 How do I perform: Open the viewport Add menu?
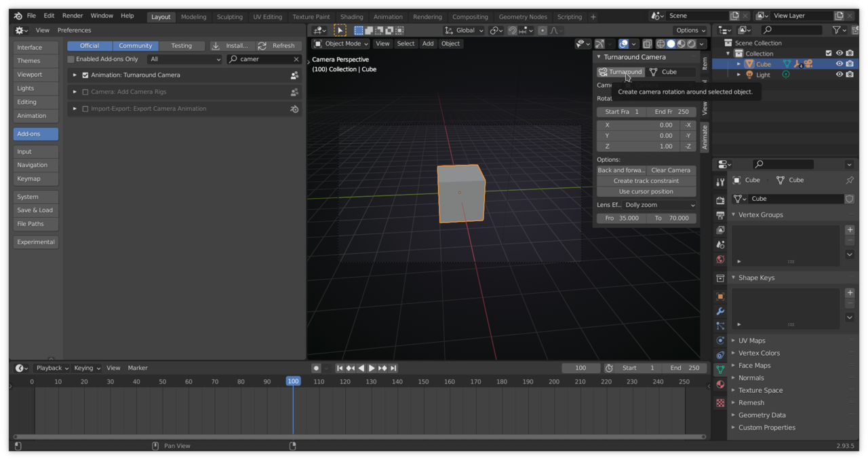pos(428,43)
